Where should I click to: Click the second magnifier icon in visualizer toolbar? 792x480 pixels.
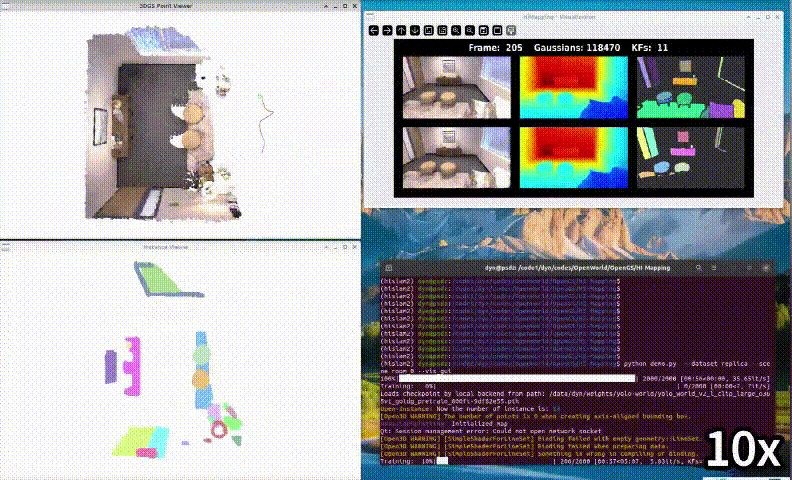coord(470,31)
